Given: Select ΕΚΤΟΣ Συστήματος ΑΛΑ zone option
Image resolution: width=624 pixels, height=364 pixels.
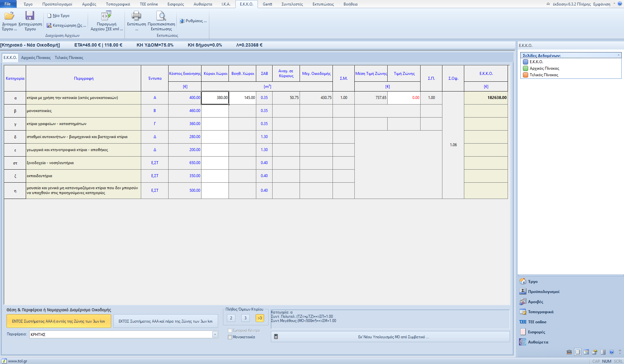Looking at the screenshot, I should coord(165,321).
